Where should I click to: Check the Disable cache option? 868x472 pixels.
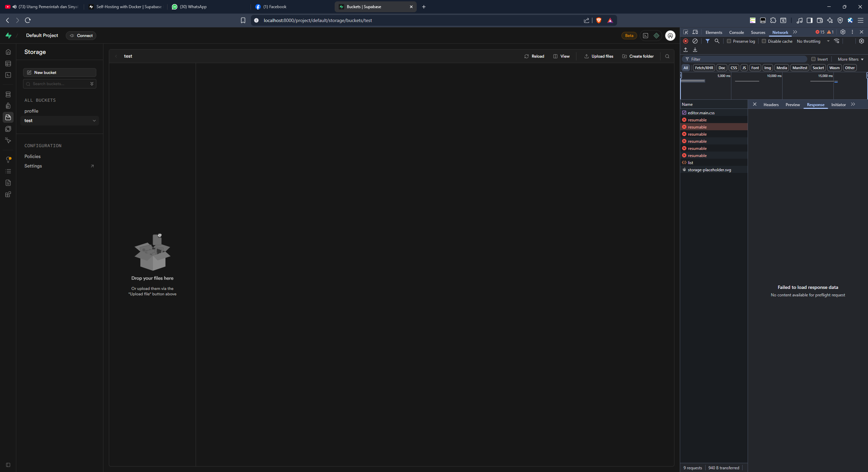pyautogui.click(x=764, y=41)
